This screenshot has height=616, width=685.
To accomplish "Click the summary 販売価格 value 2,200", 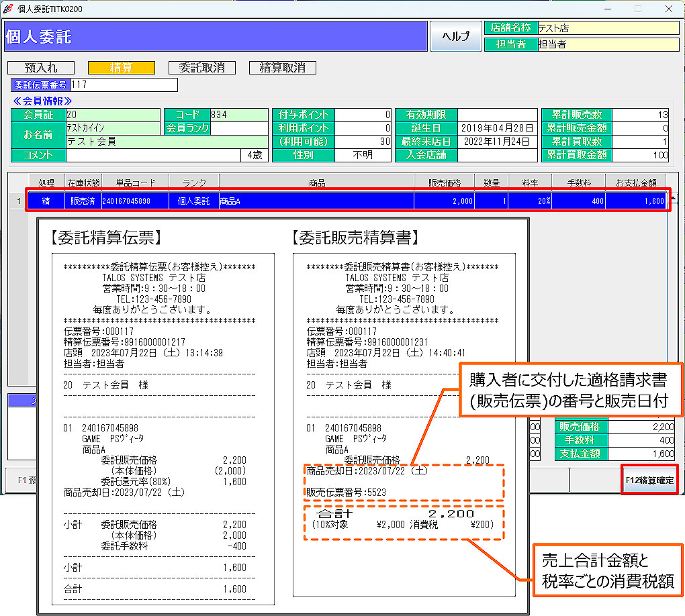I will 641,427.
